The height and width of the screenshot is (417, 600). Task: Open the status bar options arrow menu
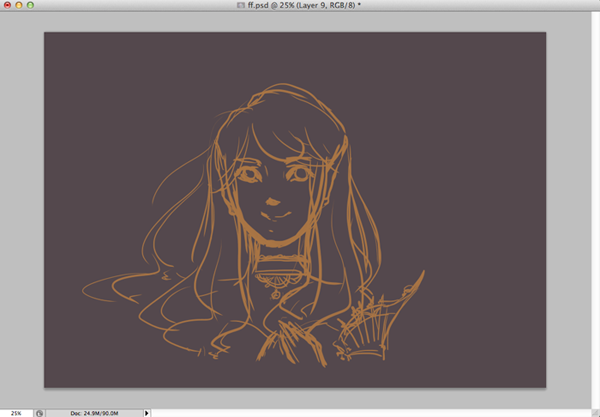point(147,413)
